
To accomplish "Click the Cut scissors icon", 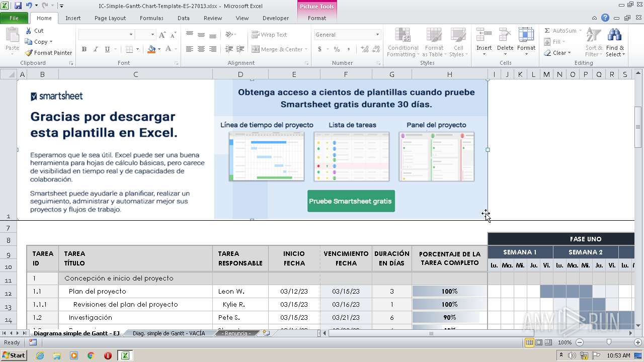I will tap(29, 31).
